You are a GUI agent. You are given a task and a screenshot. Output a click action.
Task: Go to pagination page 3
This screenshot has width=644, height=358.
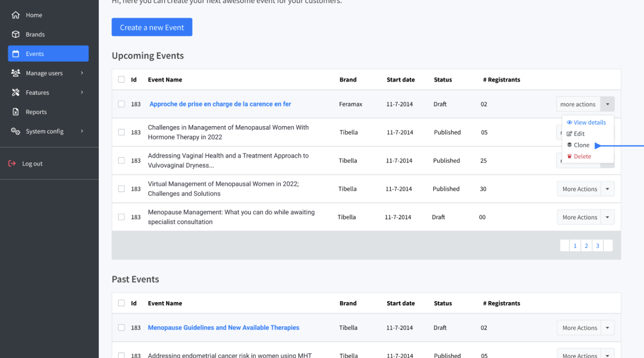tap(597, 246)
